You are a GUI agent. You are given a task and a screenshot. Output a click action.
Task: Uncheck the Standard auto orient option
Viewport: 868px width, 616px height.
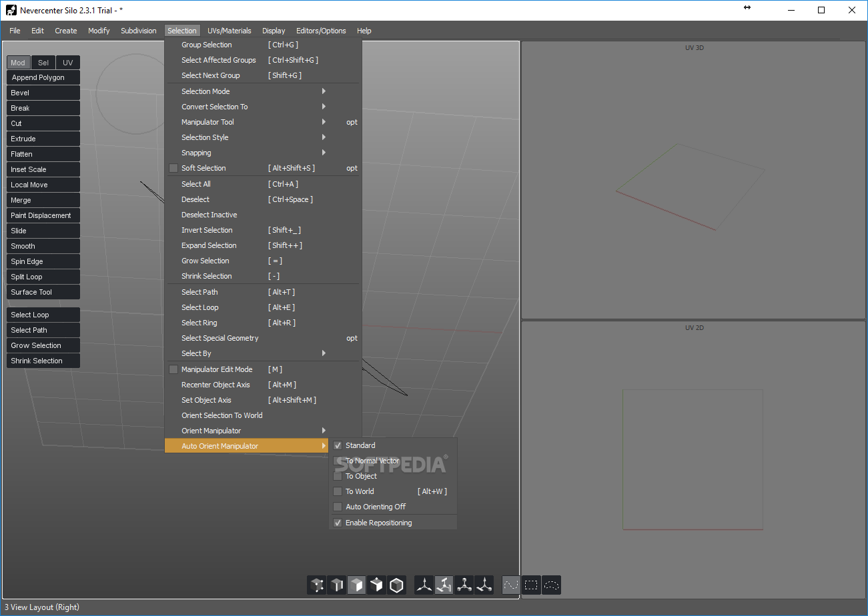(338, 445)
